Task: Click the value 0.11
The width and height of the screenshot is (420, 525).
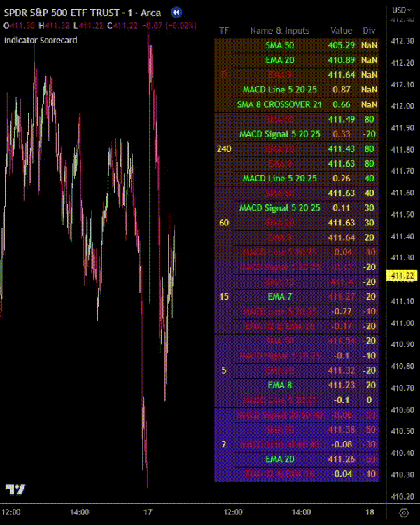Action: point(342,208)
